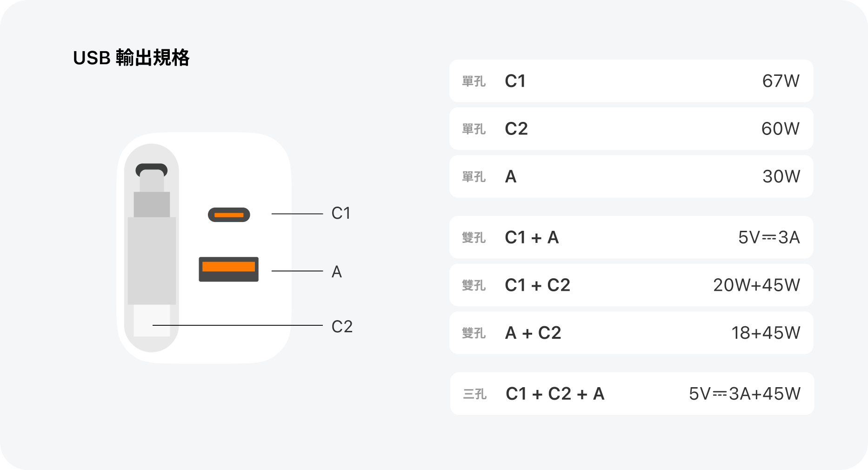
Task: Click the 20W+45W output value
Action: coord(756,285)
